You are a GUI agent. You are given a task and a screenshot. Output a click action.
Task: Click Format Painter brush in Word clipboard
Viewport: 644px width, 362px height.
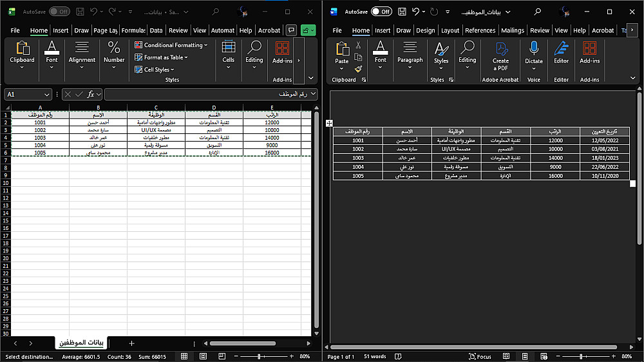point(359,68)
